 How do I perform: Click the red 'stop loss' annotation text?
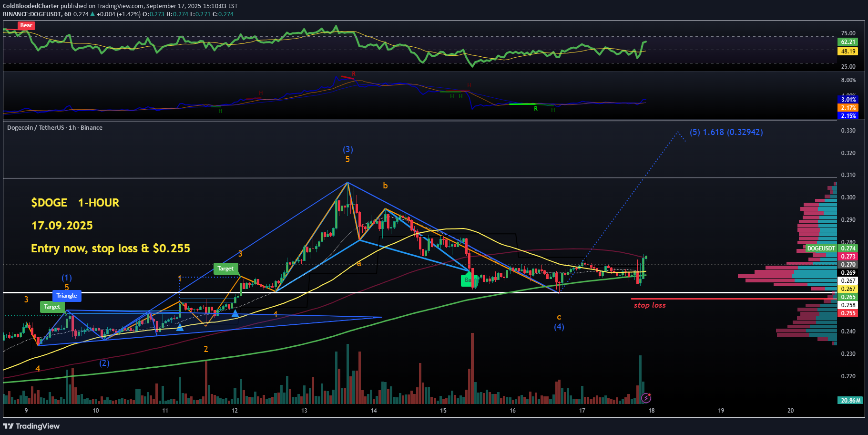[x=650, y=305]
